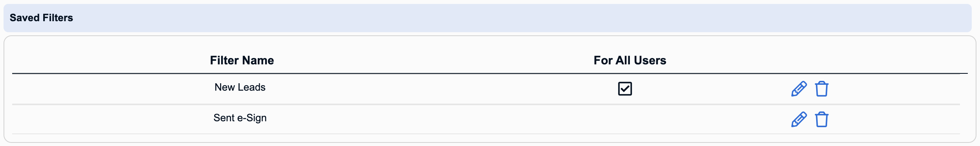Viewport: 980px width, 146px height.
Task: Click the pencil icon beside the checked checkbox
Action: 799,89
